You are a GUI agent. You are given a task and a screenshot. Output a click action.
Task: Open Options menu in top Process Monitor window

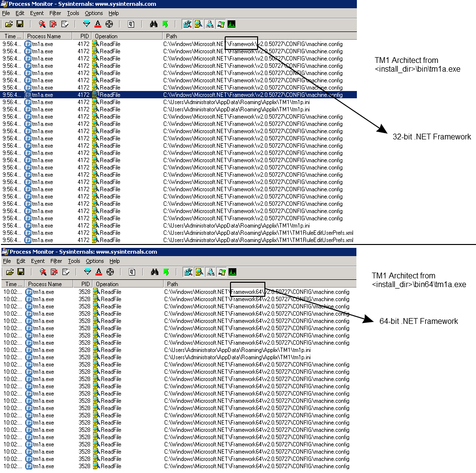click(94, 13)
